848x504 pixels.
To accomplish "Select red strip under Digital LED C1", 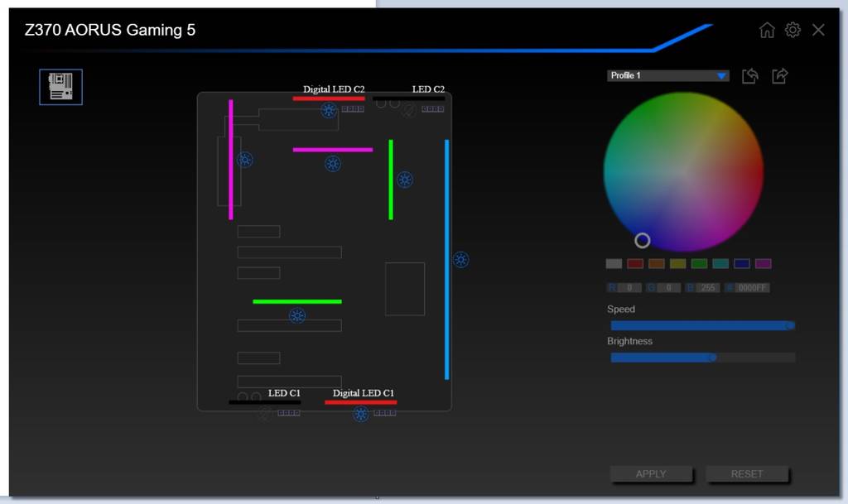I will click(x=361, y=402).
